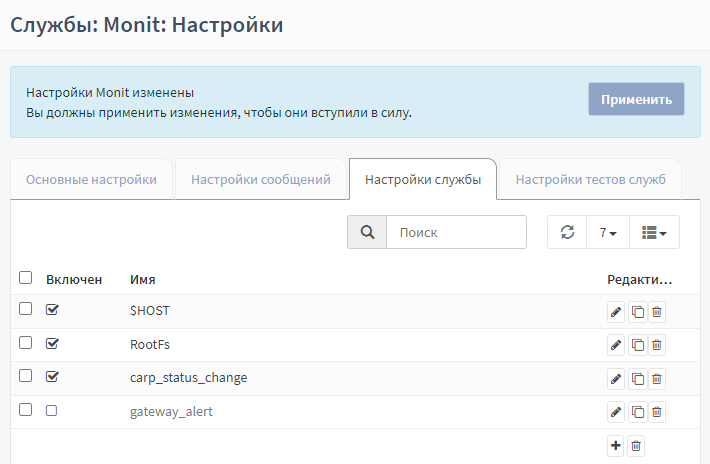Open the Настройки тестов служб tab

point(590,180)
